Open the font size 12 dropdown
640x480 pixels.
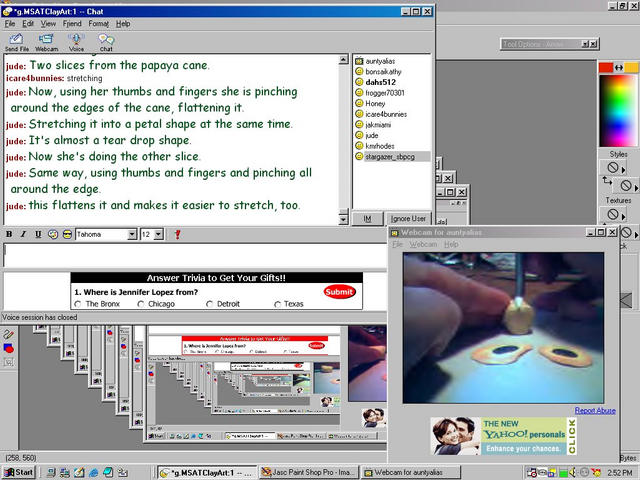(159, 234)
